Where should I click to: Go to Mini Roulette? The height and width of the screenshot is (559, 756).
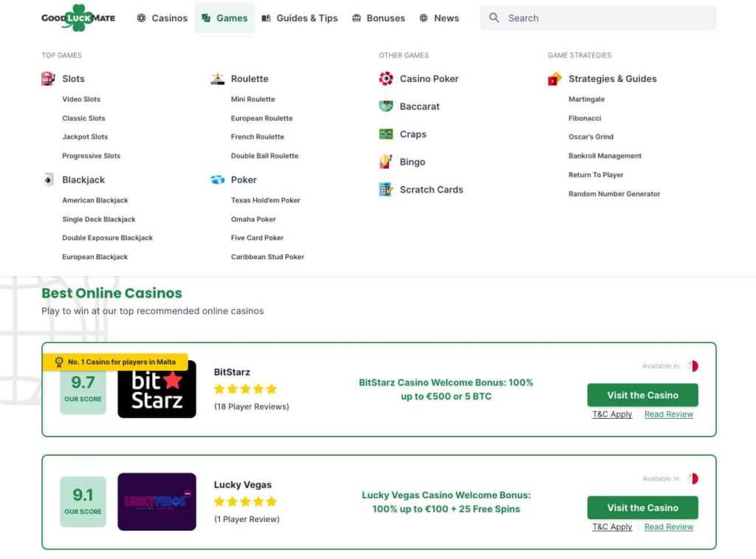coord(252,100)
